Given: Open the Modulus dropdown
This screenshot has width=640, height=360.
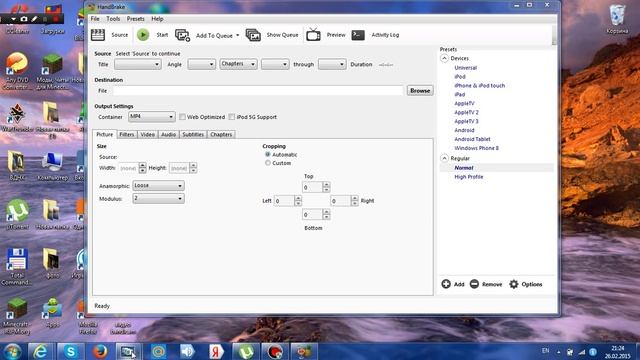Looking at the screenshot, I should point(158,198).
